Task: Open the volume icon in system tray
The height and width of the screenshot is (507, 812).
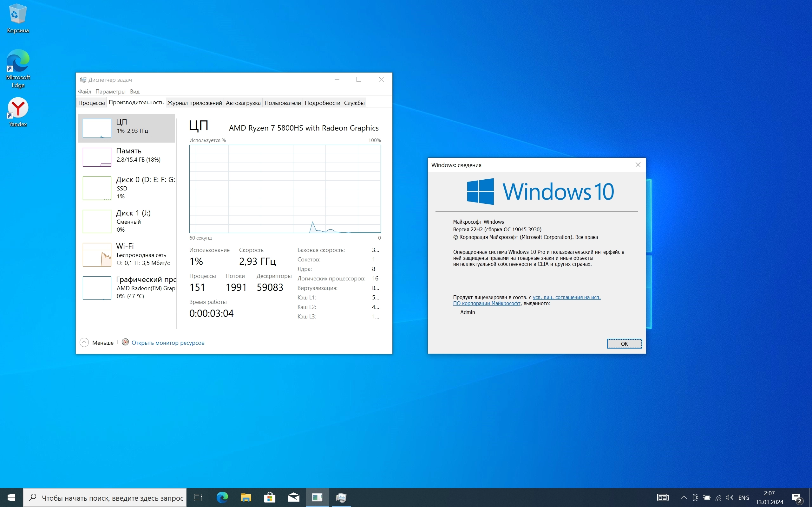Action: pos(729,497)
